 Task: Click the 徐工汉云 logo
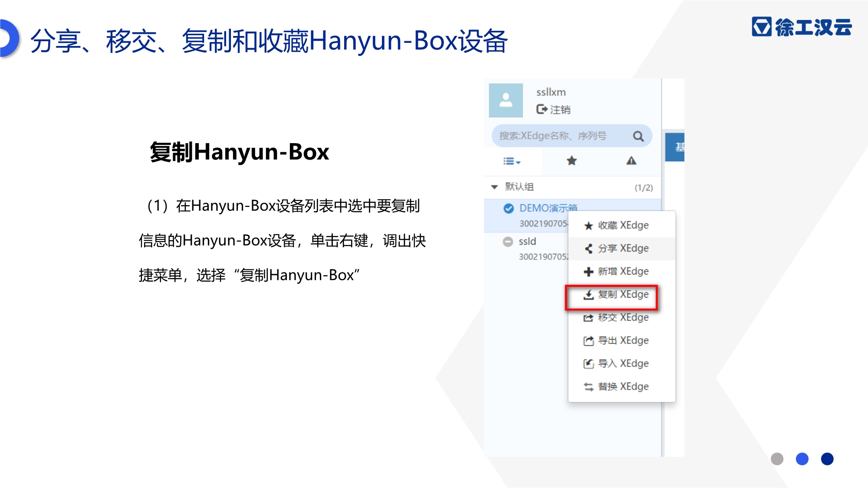click(x=802, y=27)
